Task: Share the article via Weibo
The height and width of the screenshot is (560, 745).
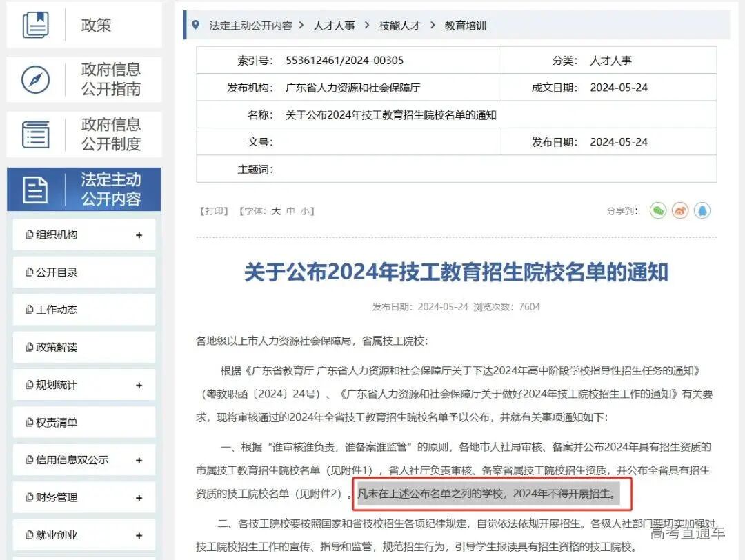Action: tap(679, 210)
